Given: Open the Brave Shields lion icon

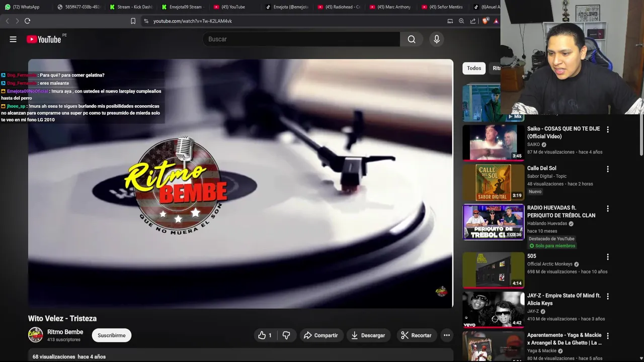Looking at the screenshot, I should (485, 21).
